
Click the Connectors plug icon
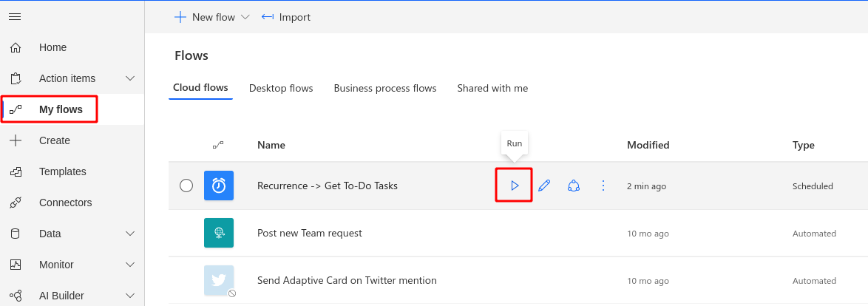(16, 203)
